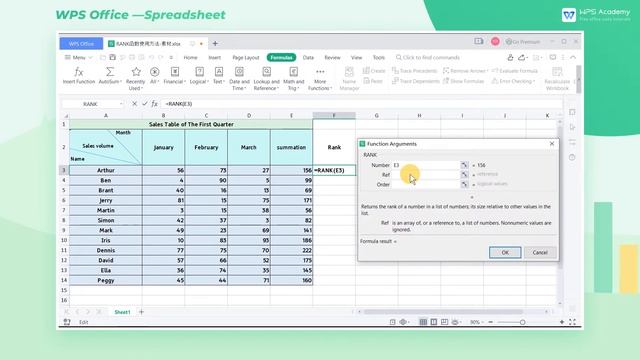The width and height of the screenshot is (640, 360).
Task: Open Insert Function dialog
Action: [x=79, y=76]
